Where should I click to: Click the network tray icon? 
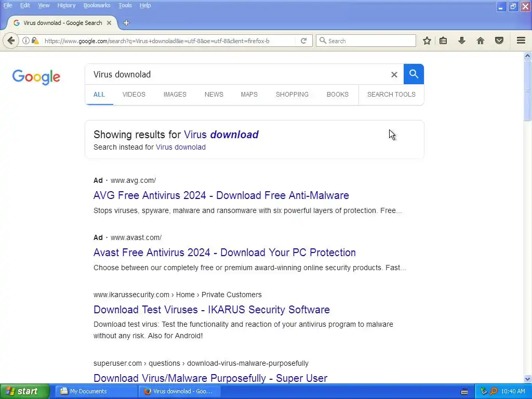(x=484, y=391)
